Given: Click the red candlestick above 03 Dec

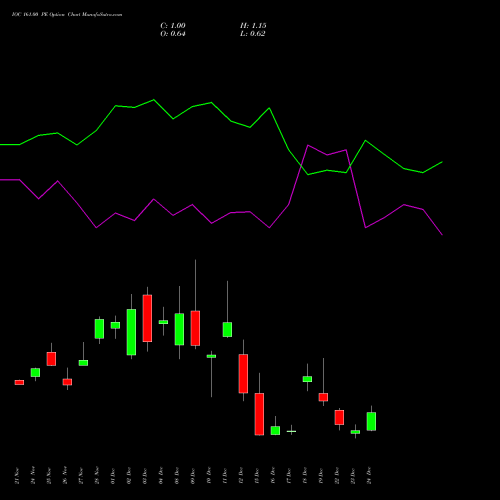Looking at the screenshot, I should pos(147,318).
